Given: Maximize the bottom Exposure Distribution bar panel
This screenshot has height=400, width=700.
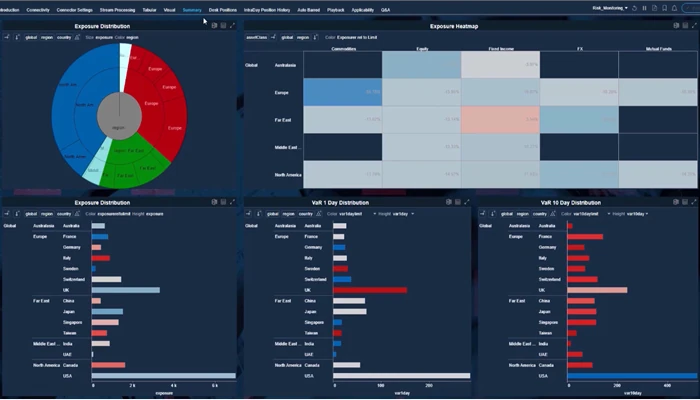Looking at the screenshot, I should click(232, 202).
